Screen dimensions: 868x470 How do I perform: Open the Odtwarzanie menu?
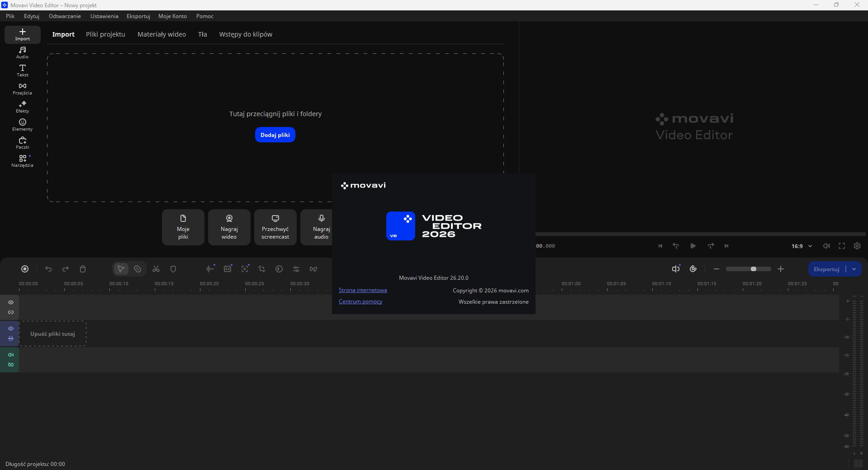[65, 16]
